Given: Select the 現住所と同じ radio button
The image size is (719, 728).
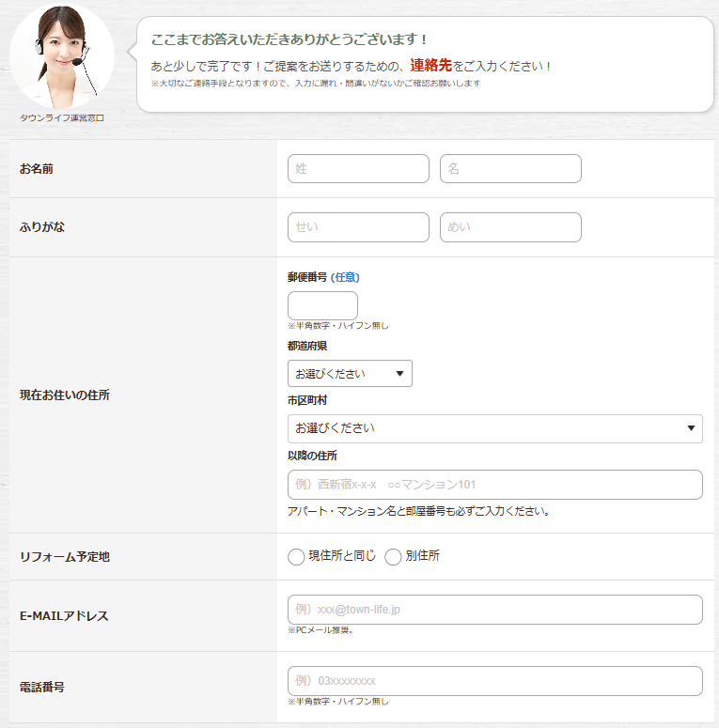Looking at the screenshot, I should pos(297,557).
